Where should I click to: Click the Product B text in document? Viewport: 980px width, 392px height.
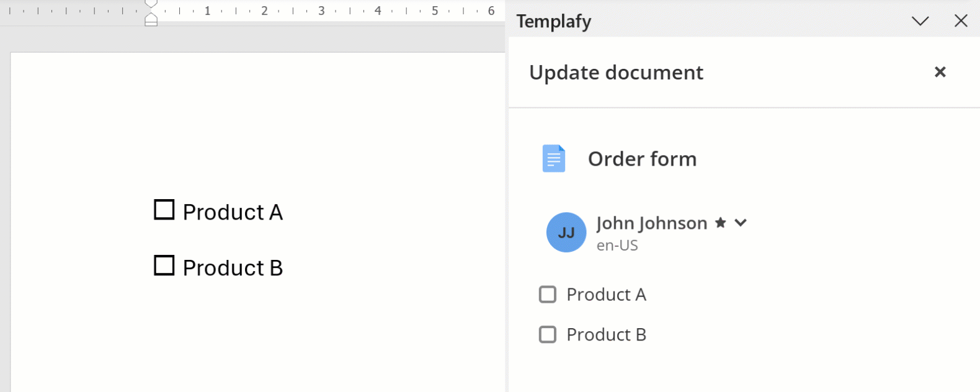coord(233,268)
